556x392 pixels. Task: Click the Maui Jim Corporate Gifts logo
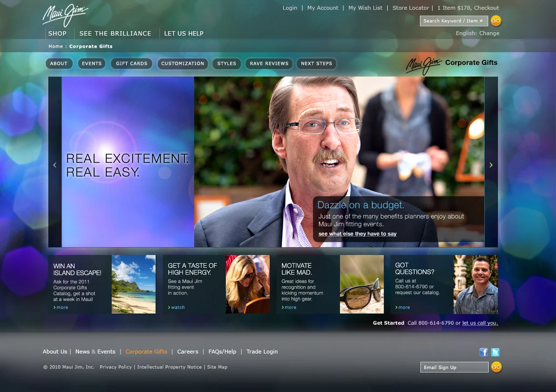coord(452,65)
